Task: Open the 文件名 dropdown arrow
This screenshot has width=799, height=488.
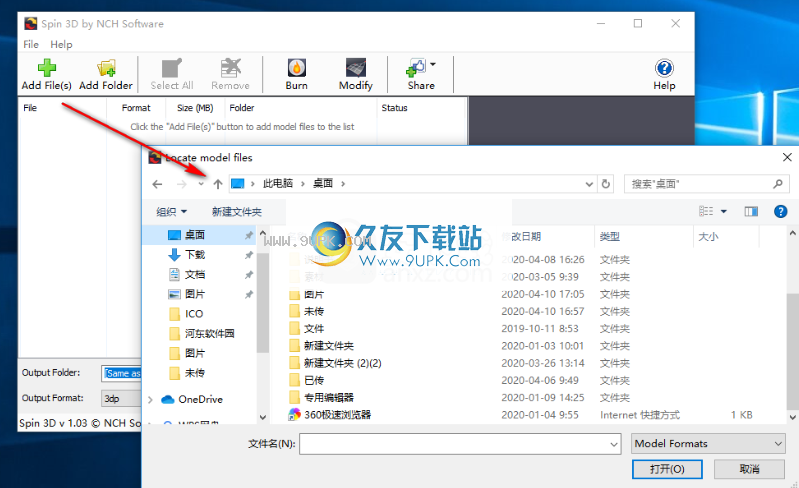Action: (x=614, y=444)
